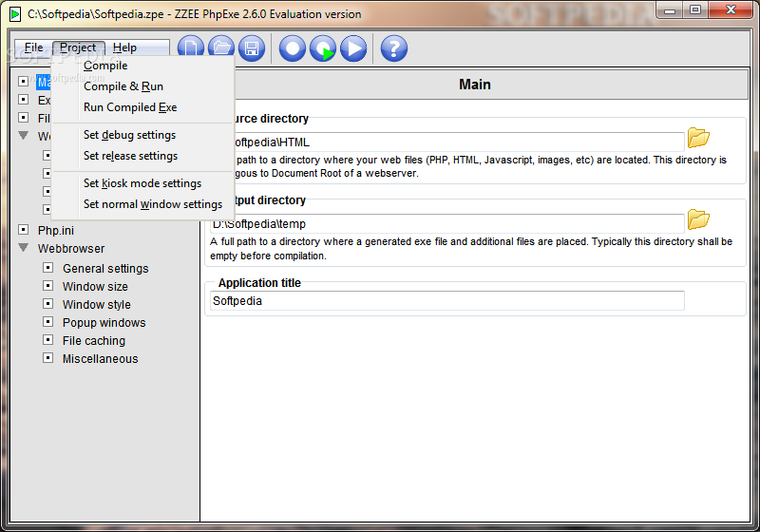Select Set release settings

point(142,156)
